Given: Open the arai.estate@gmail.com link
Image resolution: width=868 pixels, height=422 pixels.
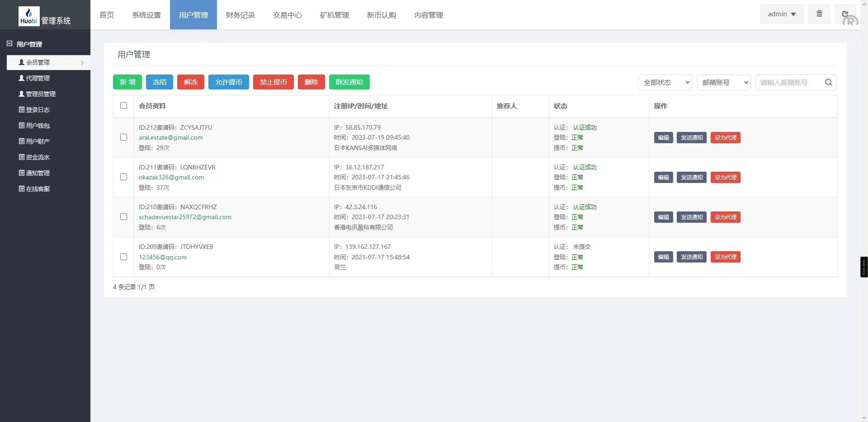Looking at the screenshot, I should click(170, 137).
